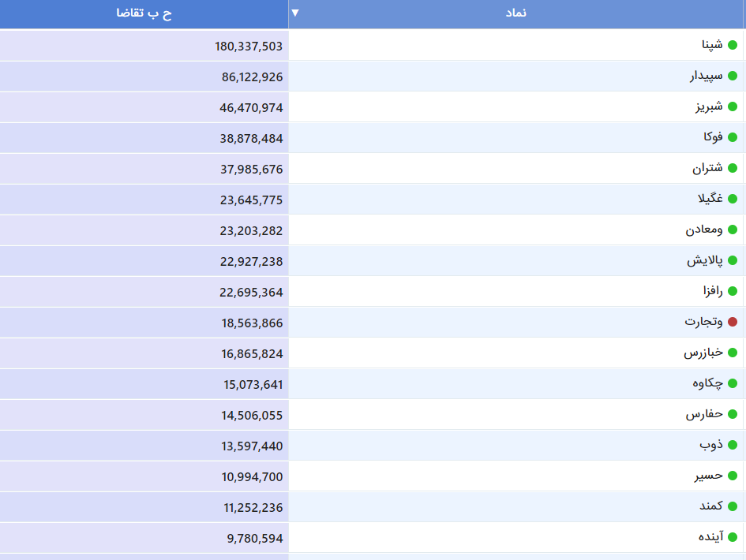This screenshot has height=560, width=746.
Task: Open the sort dropdown arrow in نماد header
Action: click(295, 13)
